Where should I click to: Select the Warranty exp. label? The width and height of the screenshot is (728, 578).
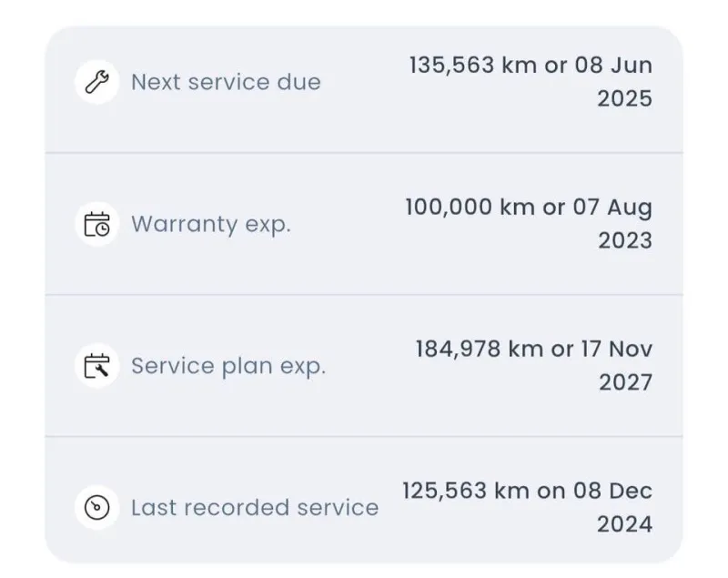[211, 225]
